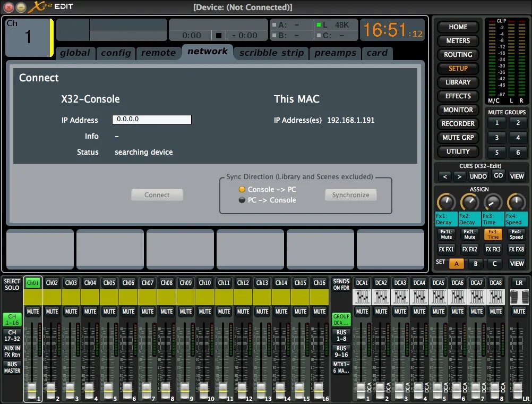Screen dimensions: 532x404
Task: Click the Ch16 fader handle
Action: pos(318,390)
